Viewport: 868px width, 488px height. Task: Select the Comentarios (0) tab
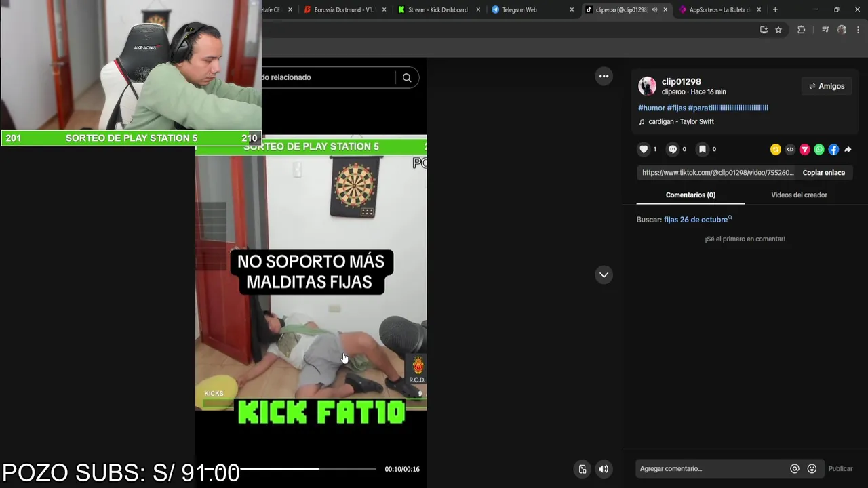[690, 195]
